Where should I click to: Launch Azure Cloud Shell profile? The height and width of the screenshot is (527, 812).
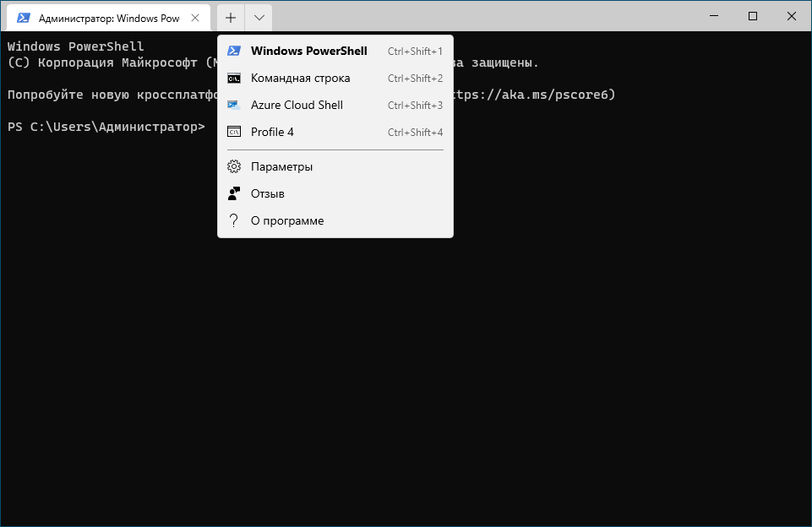[335, 105]
